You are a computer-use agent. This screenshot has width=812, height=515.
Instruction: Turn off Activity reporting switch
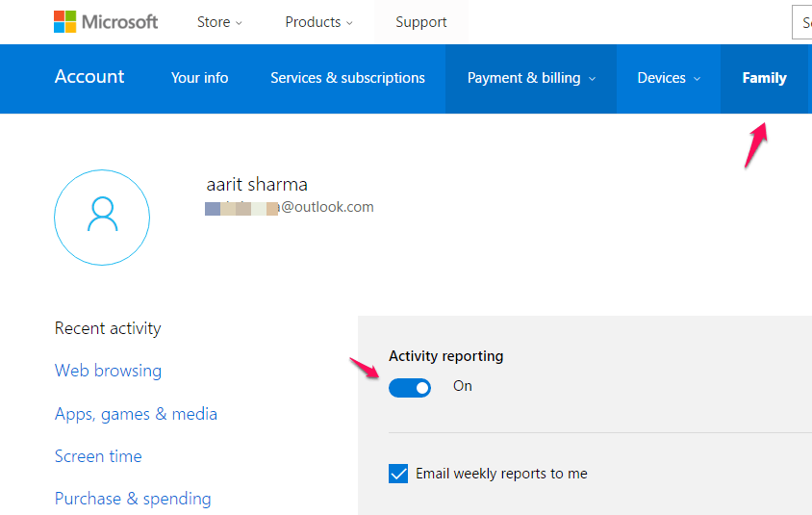tap(410, 388)
